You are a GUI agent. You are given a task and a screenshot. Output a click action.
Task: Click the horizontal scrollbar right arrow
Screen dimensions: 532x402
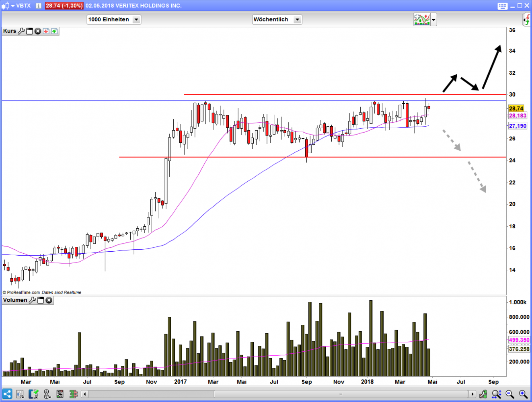[472, 394]
